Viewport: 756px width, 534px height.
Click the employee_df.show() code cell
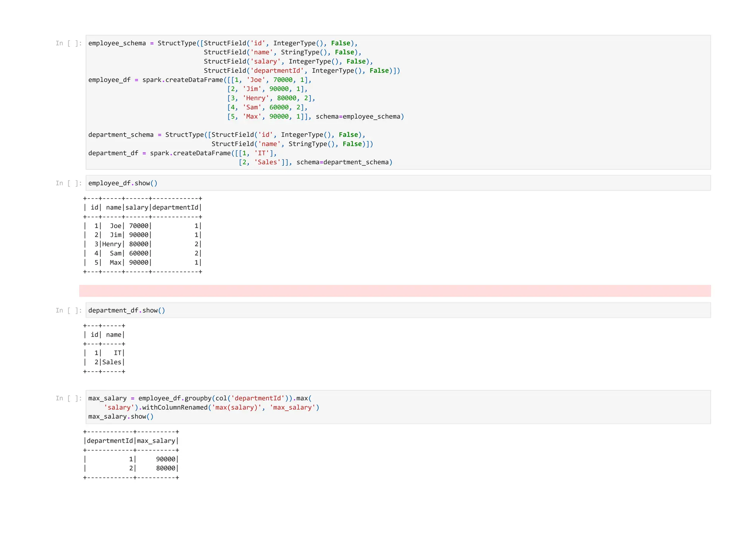(x=398, y=183)
